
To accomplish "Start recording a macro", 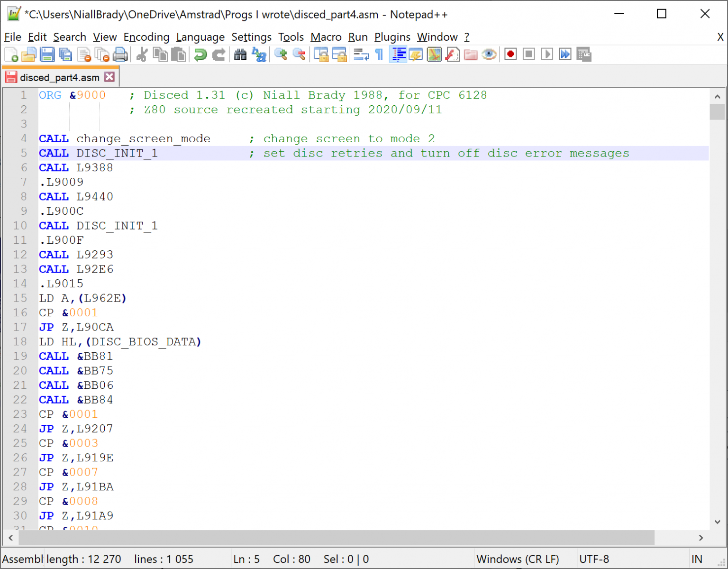I will pyautogui.click(x=510, y=54).
